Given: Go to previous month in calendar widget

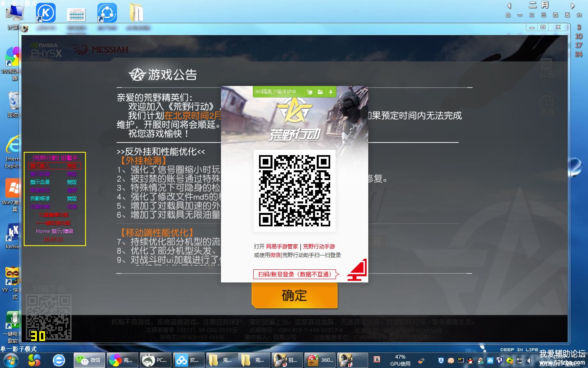Looking at the screenshot, I should click(509, 6).
